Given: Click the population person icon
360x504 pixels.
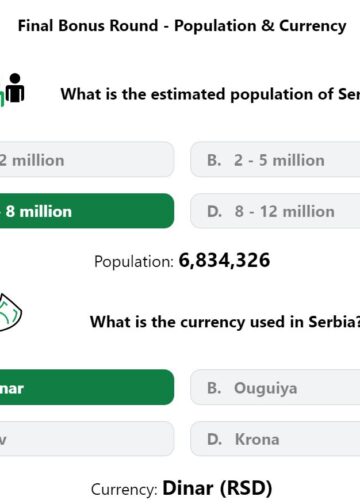Looking at the screenshot, I should [15, 88].
